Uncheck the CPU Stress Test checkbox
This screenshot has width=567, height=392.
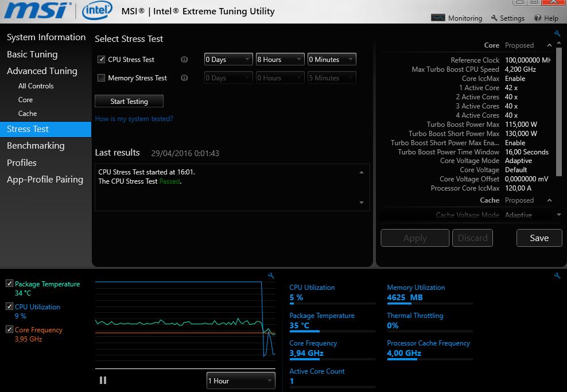click(102, 60)
